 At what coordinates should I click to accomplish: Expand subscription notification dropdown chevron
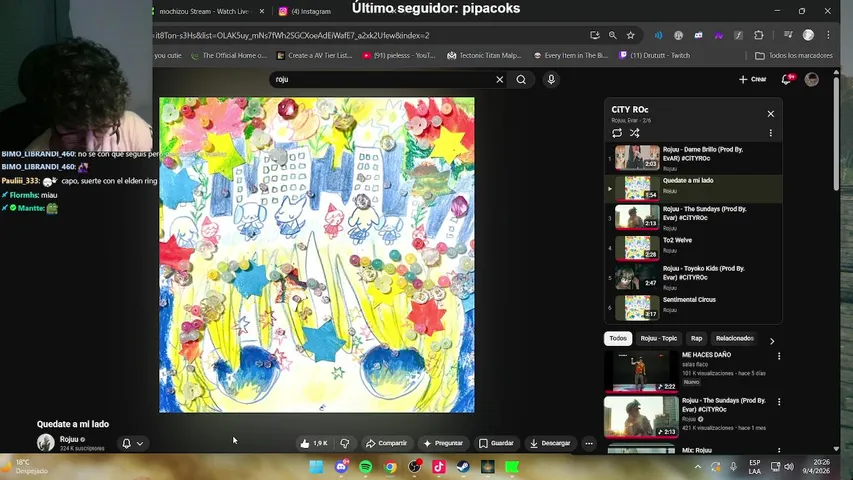coord(140,444)
